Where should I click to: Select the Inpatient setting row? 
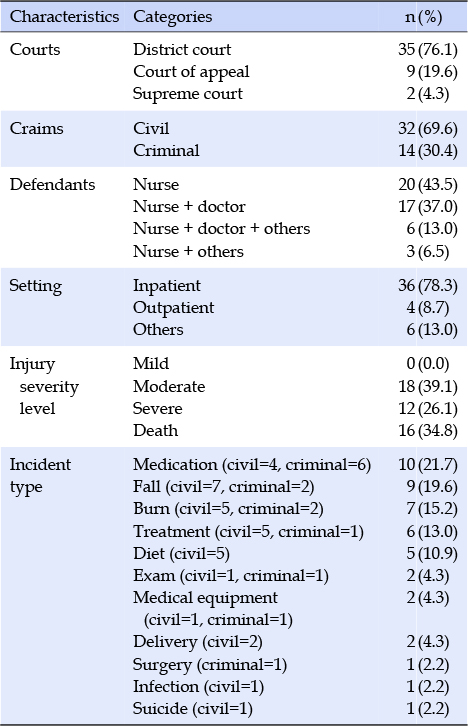point(234,286)
